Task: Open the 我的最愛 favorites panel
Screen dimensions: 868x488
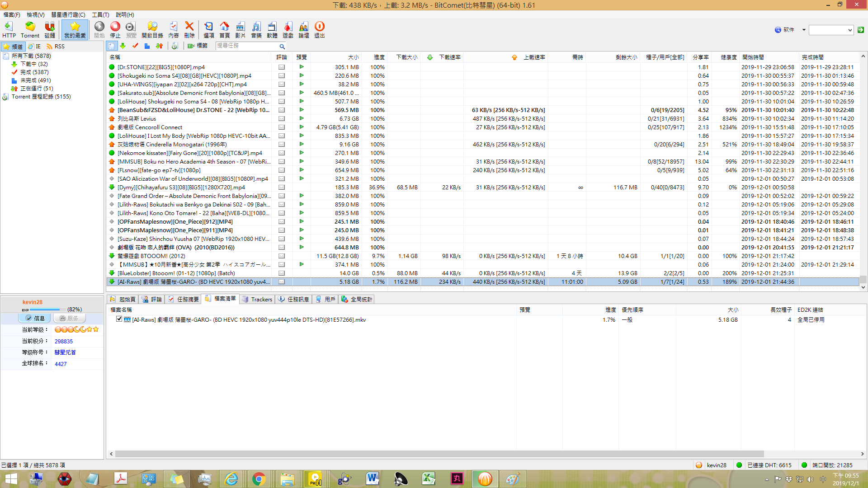Action: 75,29
